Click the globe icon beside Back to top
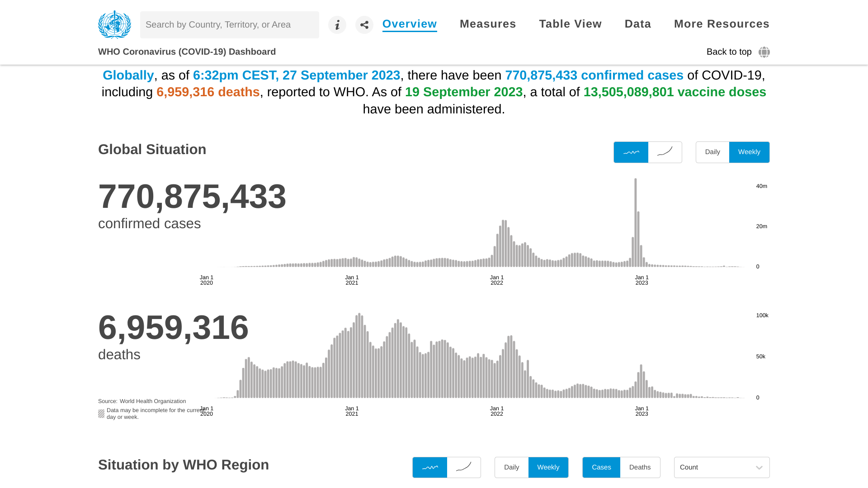The image size is (868, 488). [x=764, y=52]
